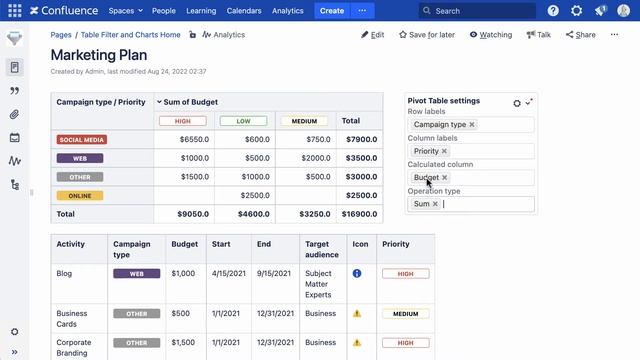Click the Confluence logo

[x=64, y=11]
